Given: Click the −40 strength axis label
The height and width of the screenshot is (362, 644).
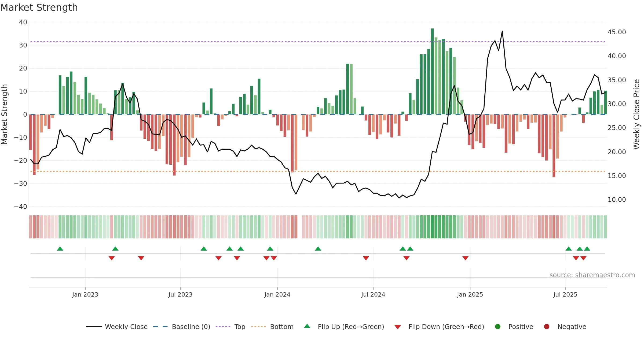Looking at the screenshot, I should (21, 206).
